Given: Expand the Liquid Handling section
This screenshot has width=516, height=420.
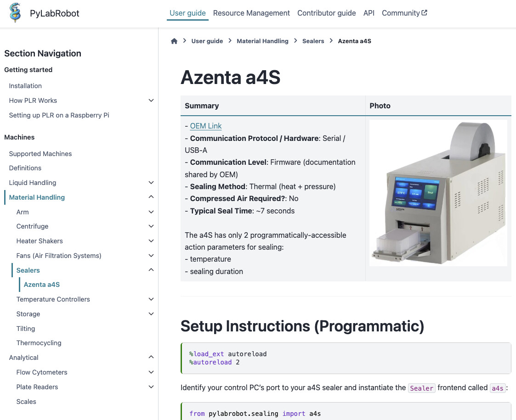Looking at the screenshot, I should pos(151,183).
